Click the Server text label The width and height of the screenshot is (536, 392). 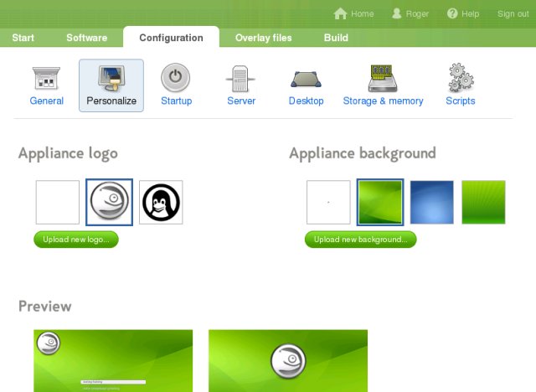point(241,101)
